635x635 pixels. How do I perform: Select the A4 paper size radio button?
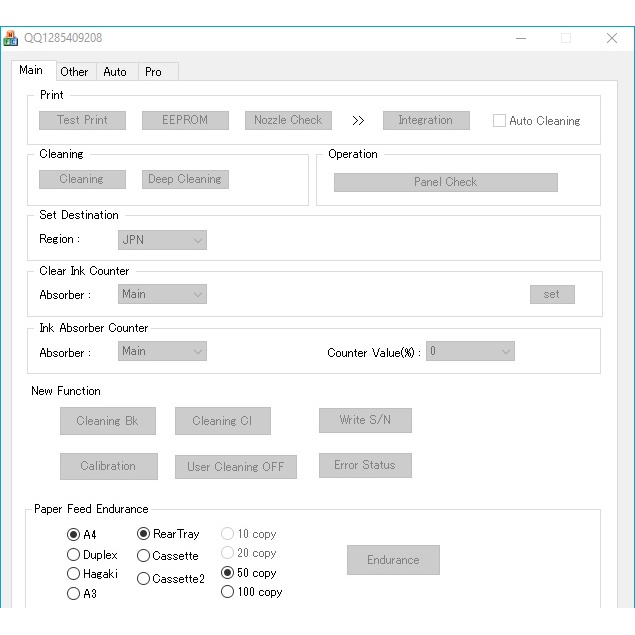[73, 535]
